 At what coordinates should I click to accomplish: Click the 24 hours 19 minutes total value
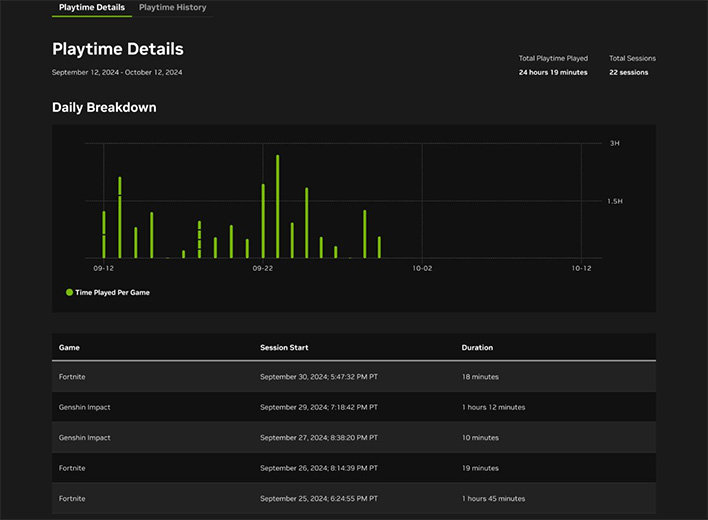(553, 72)
